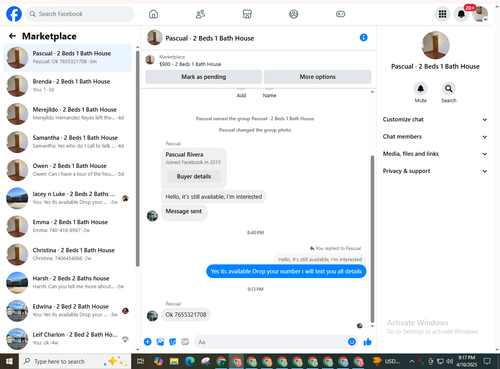The image size is (500, 369).
Task: Open the apps grid menu icon
Action: coord(442,14)
